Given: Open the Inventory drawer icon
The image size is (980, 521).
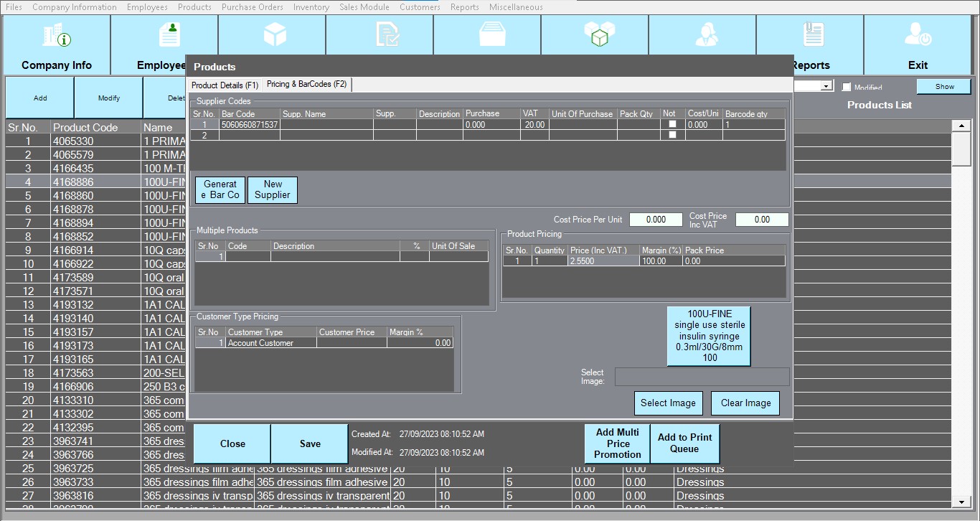Looking at the screenshot, I should 493,34.
